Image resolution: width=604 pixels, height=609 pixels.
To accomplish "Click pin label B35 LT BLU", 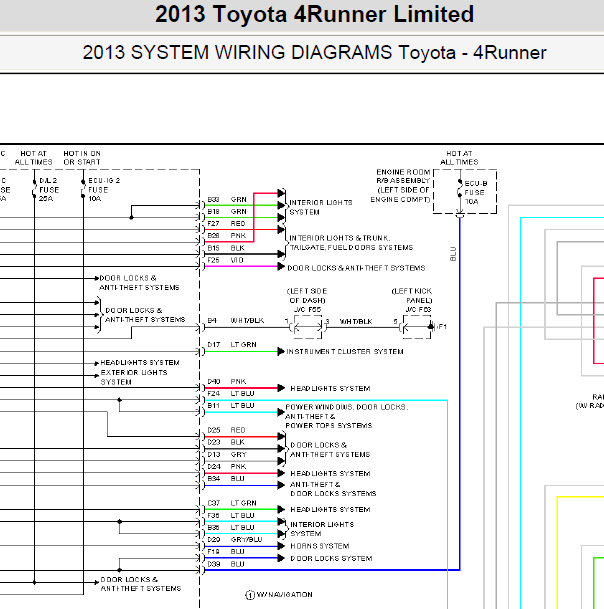I will click(231, 527).
